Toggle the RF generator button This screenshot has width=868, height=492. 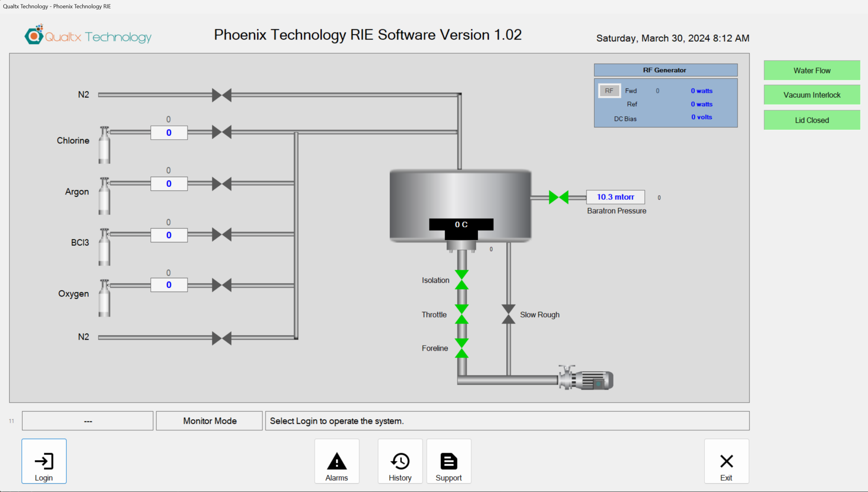[x=609, y=91]
